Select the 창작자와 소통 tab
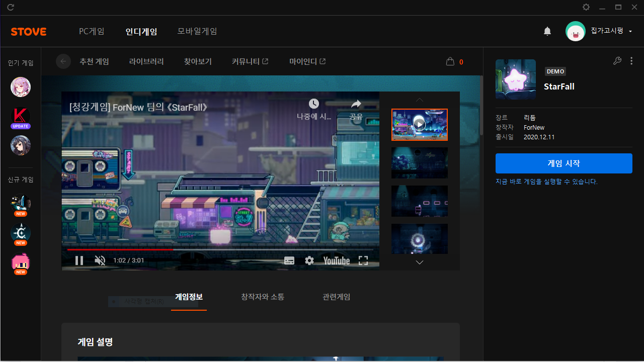The height and width of the screenshot is (362, 644). [x=263, y=297]
